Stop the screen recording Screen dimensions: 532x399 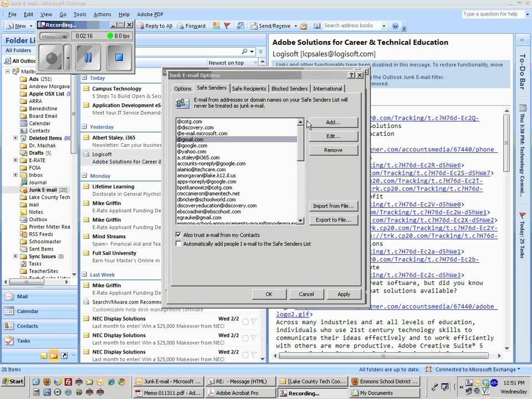119,57
